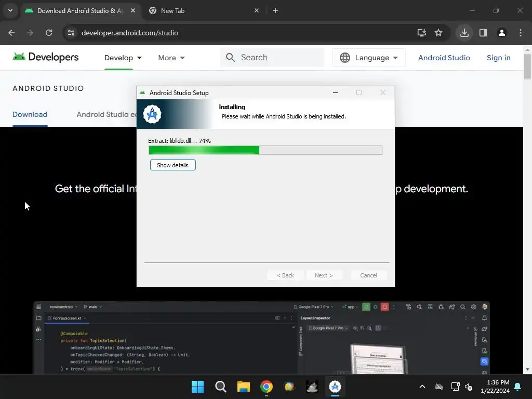Click the Show details button in the installer
Viewport: 532px width, 399px height.
point(172,165)
